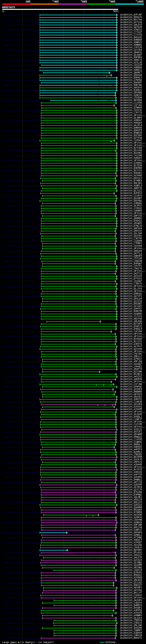This screenshot has height=644, width=146.
Task: Select the label UniRef100_C9RX29
Action: coord(131,635)
